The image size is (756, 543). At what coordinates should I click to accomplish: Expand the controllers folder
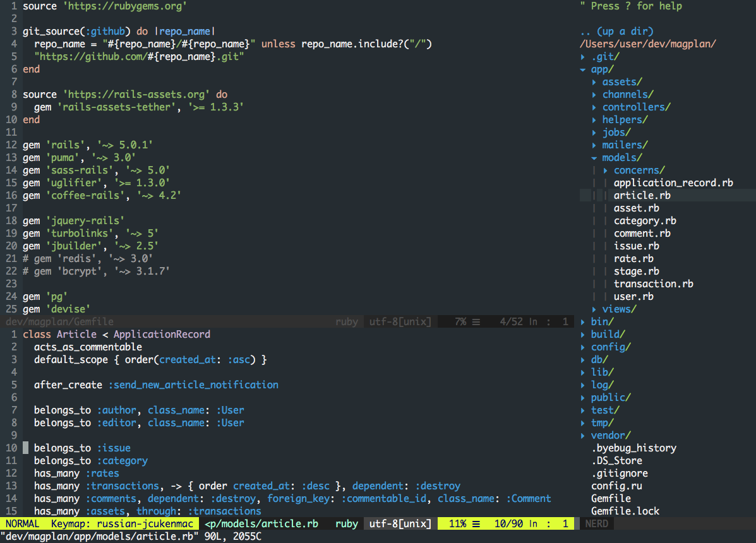594,107
